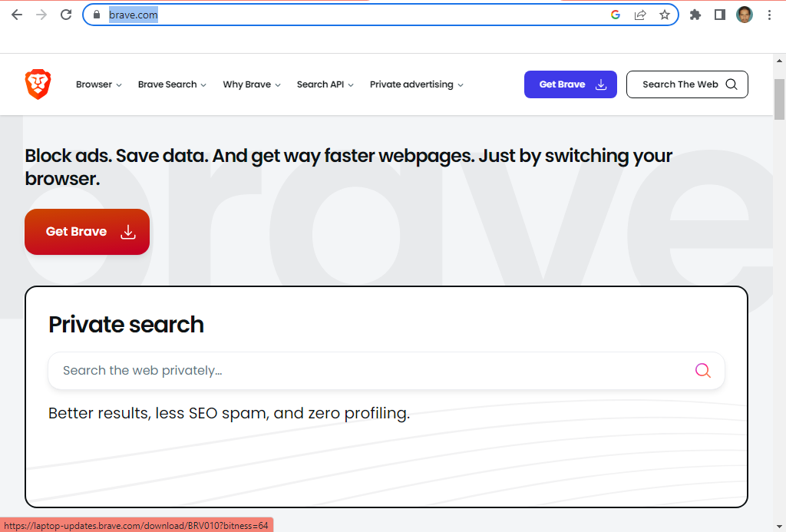Viewport: 786px width, 532px height.
Task: Toggle the browser side panel icon
Action: pyautogui.click(x=720, y=15)
